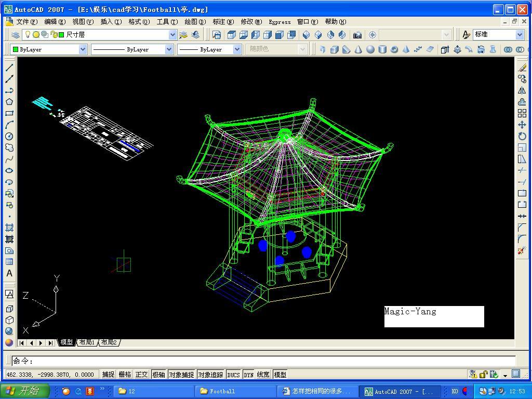Viewport: 532px width, 399px height.
Task: Switch to the 布局1 tab
Action: point(87,342)
